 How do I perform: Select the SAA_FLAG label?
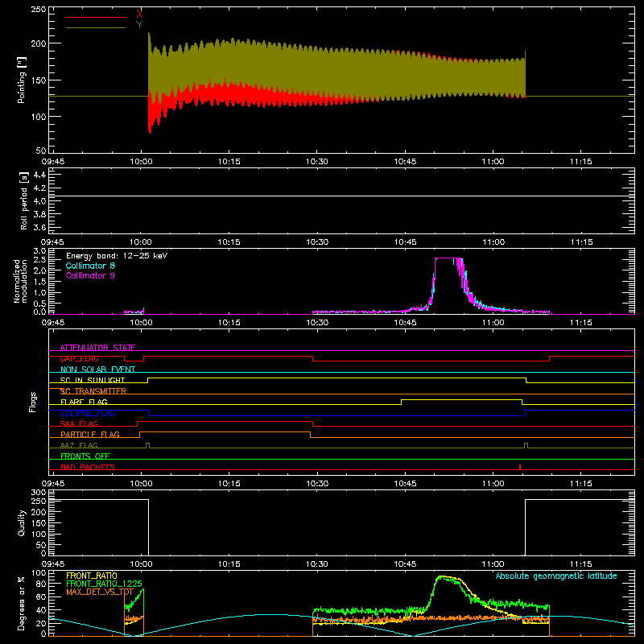click(x=79, y=423)
